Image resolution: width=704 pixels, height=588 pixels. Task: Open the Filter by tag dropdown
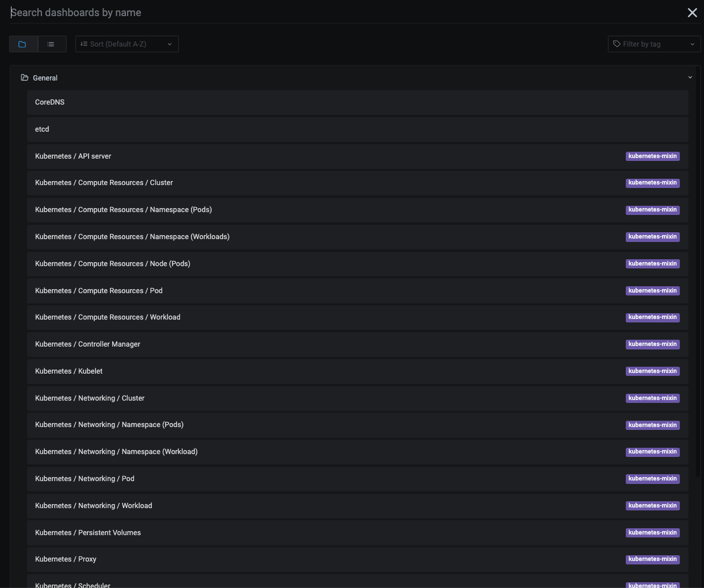[x=654, y=44]
